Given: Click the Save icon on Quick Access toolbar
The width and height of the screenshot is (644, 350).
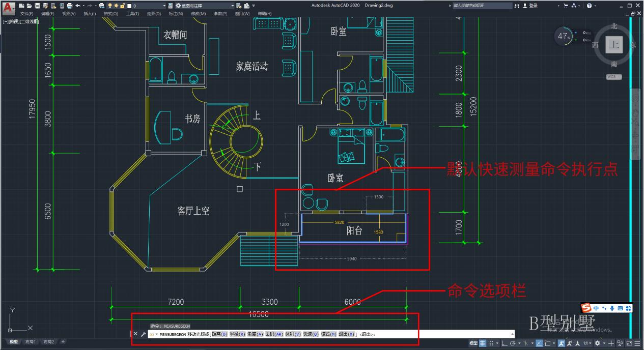Looking at the screenshot, I should (38, 5).
